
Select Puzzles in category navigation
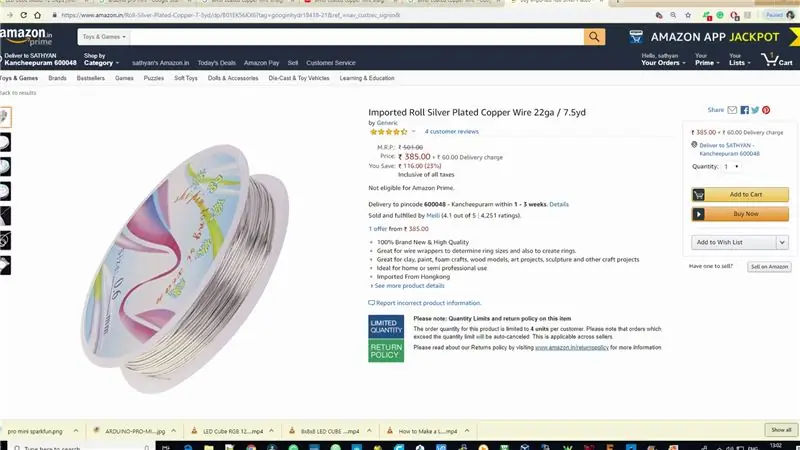(x=154, y=78)
